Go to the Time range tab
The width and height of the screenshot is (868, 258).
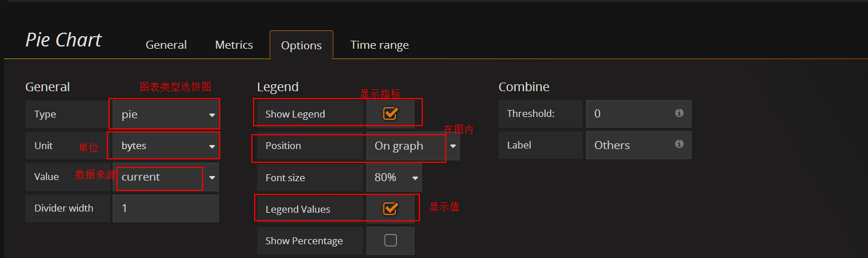click(x=379, y=45)
